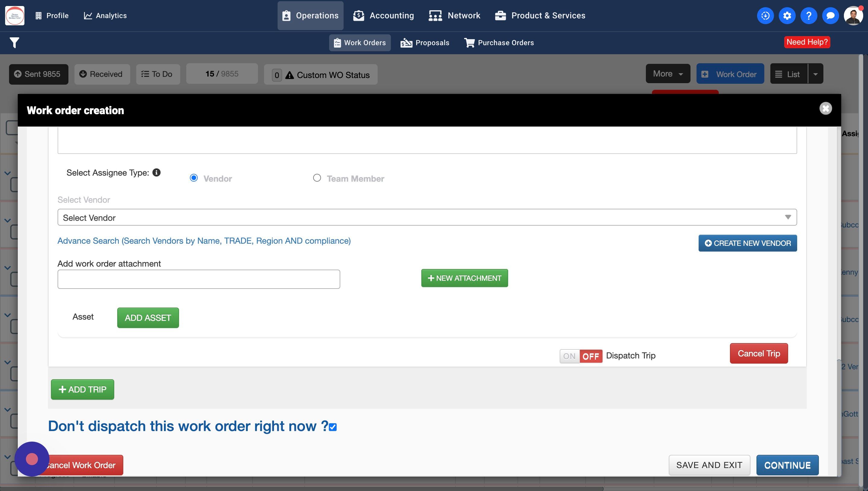Close the work order creation dialog
Viewport: 868px width, 491px height.
[825, 108]
